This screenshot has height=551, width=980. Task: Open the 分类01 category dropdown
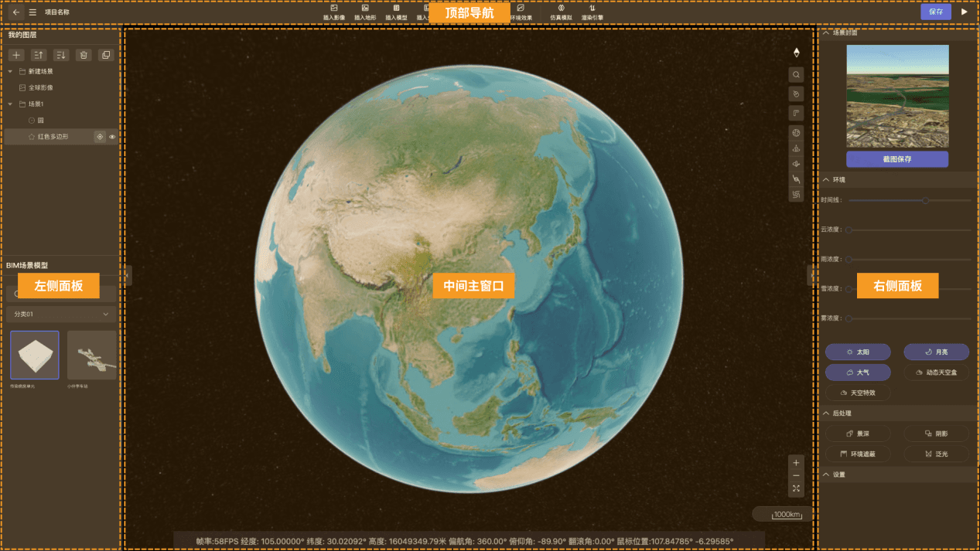60,315
